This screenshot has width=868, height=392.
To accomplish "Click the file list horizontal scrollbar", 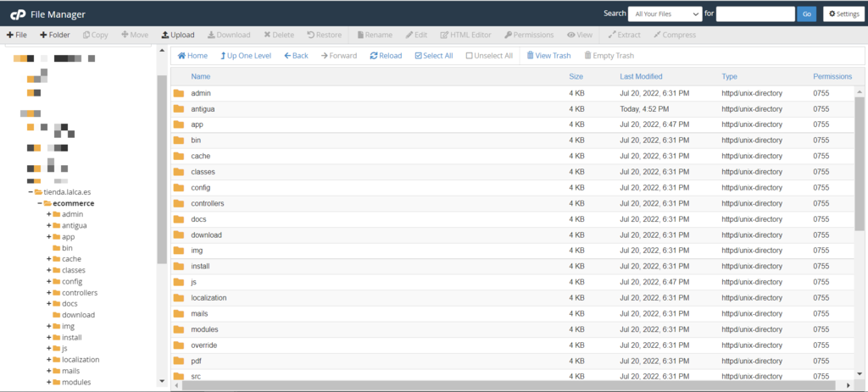I will pyautogui.click(x=509, y=385).
